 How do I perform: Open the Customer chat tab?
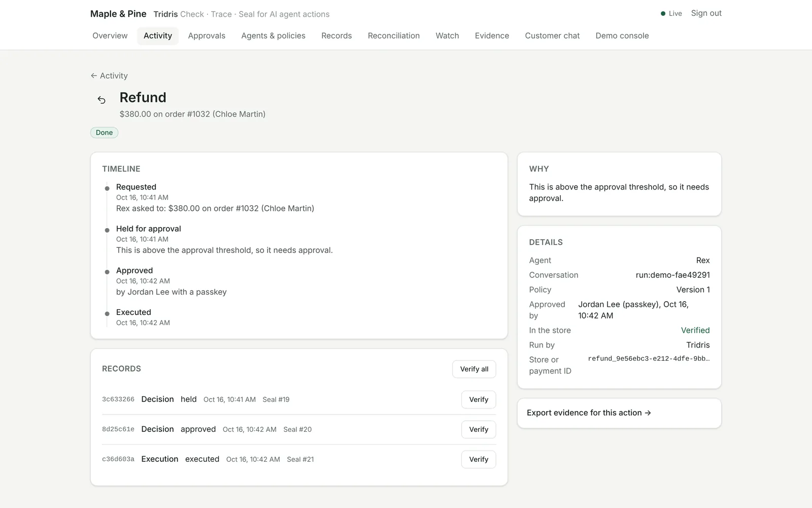pyautogui.click(x=552, y=36)
